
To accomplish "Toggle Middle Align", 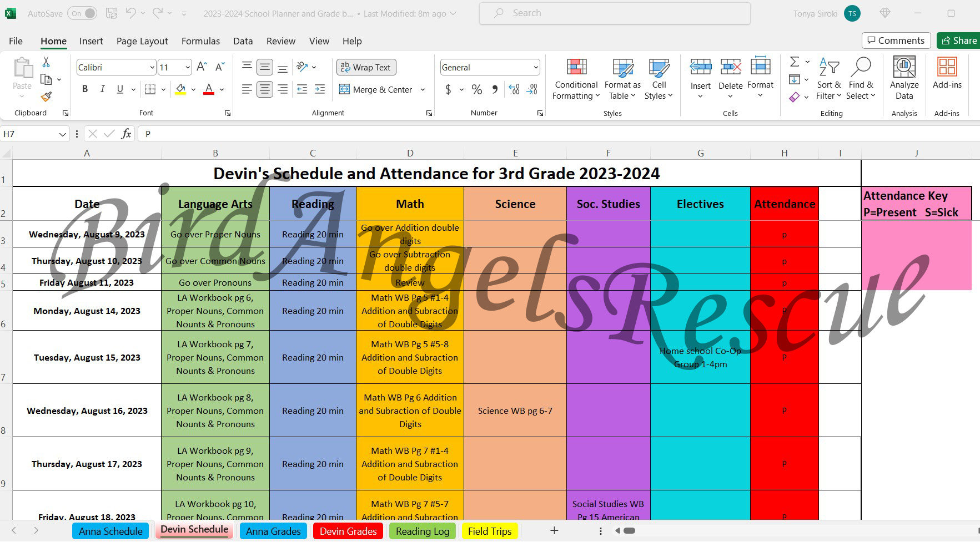I will pyautogui.click(x=265, y=67).
